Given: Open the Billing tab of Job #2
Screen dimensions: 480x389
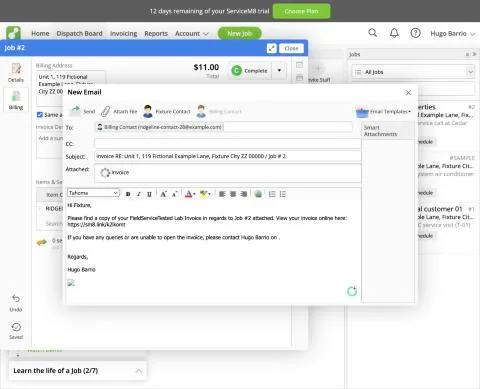Looking at the screenshot, I should tap(16, 100).
